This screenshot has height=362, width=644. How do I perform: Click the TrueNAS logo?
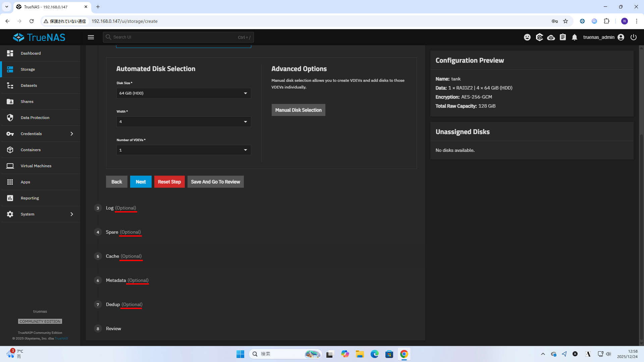tap(39, 37)
